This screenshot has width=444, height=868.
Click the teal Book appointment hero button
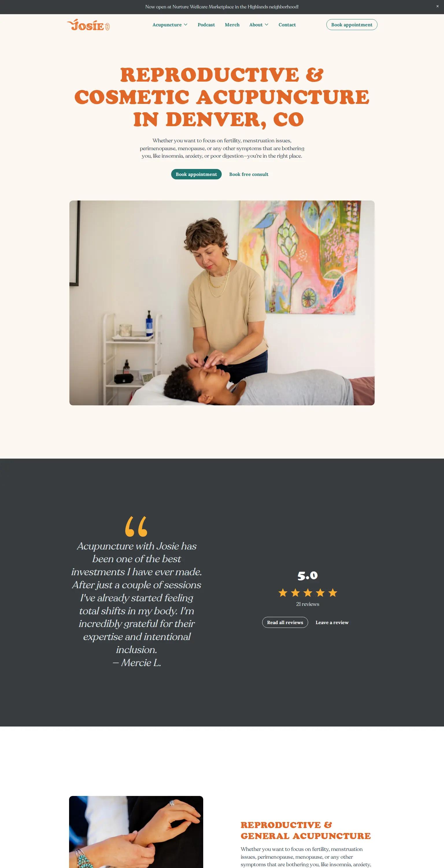click(196, 174)
